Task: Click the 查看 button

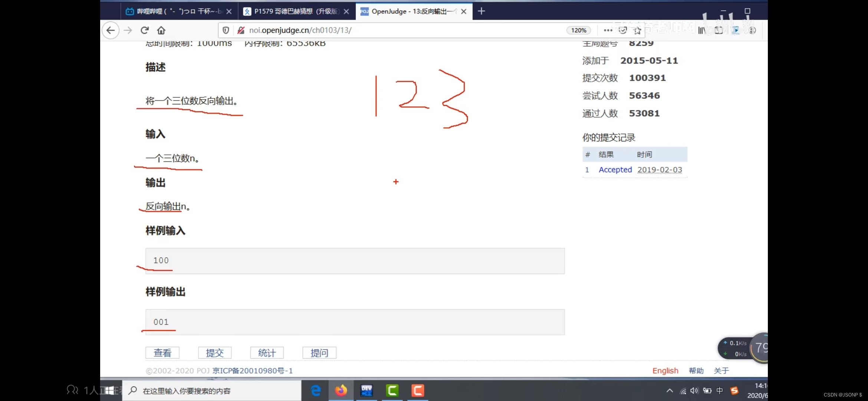Action: pyautogui.click(x=162, y=353)
